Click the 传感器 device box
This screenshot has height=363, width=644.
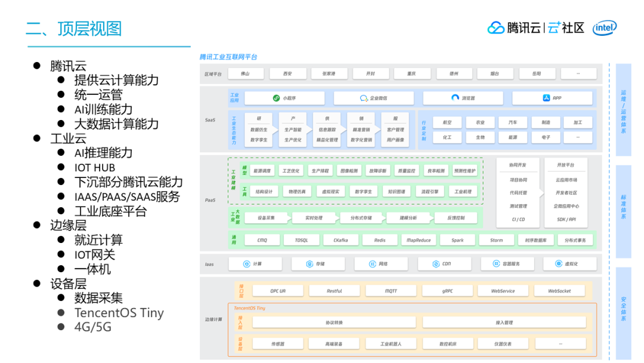click(278, 344)
